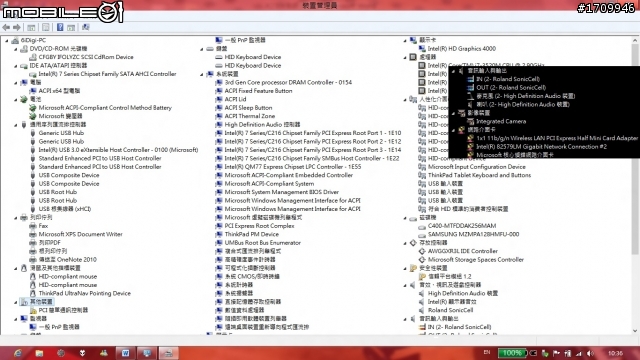640x360 pixels.
Task: Click the Scan for hardware changes toolbar icon
Action: coord(85,27)
